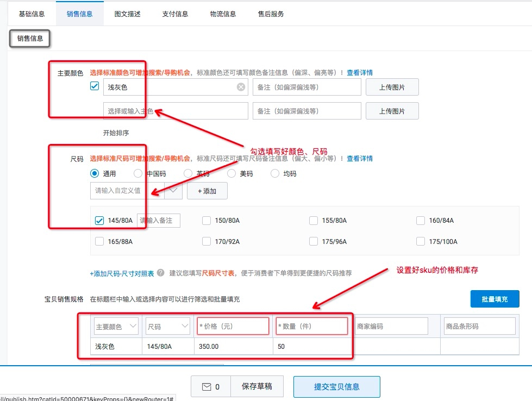This screenshot has width=532, height=401.
Task: Click the 批量填充 button
Action: pyautogui.click(x=495, y=299)
